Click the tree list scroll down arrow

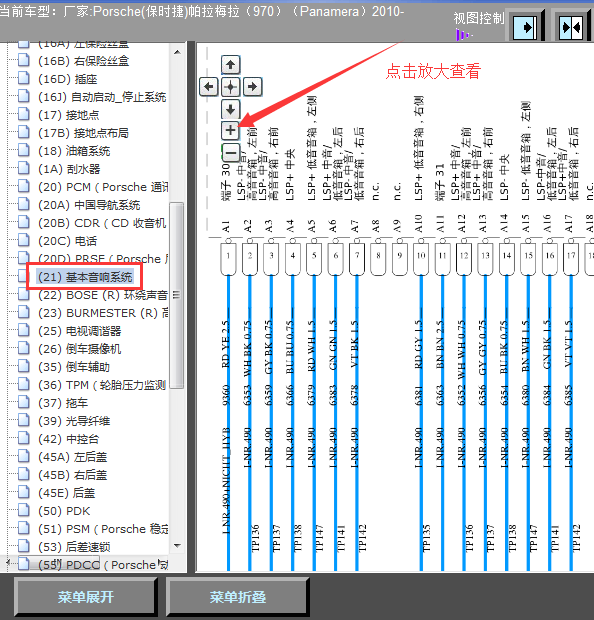[177, 546]
